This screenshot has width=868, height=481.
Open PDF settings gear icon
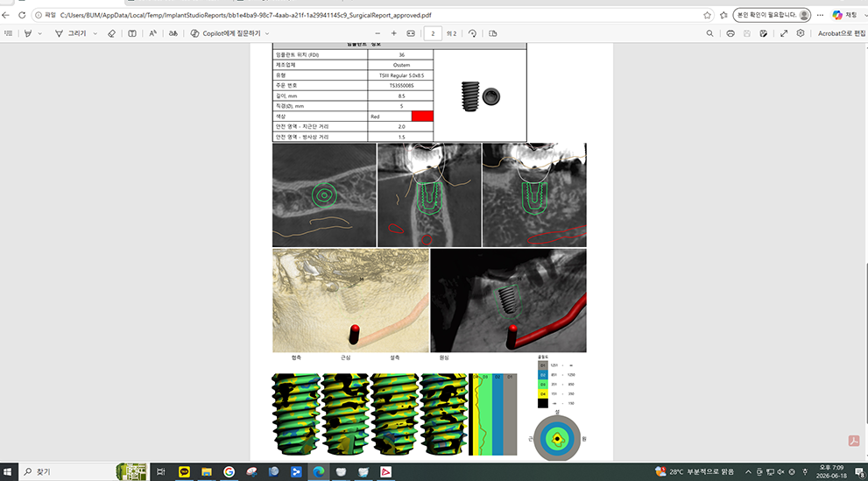point(801,33)
